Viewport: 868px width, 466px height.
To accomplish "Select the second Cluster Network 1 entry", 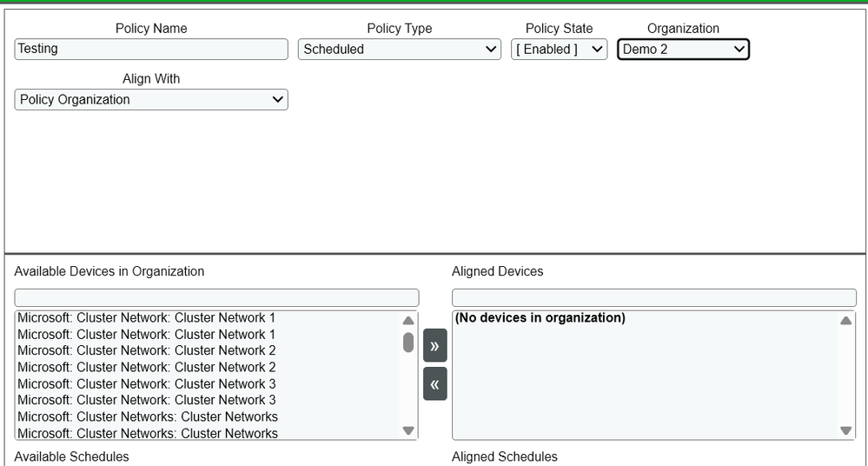I will (x=147, y=335).
